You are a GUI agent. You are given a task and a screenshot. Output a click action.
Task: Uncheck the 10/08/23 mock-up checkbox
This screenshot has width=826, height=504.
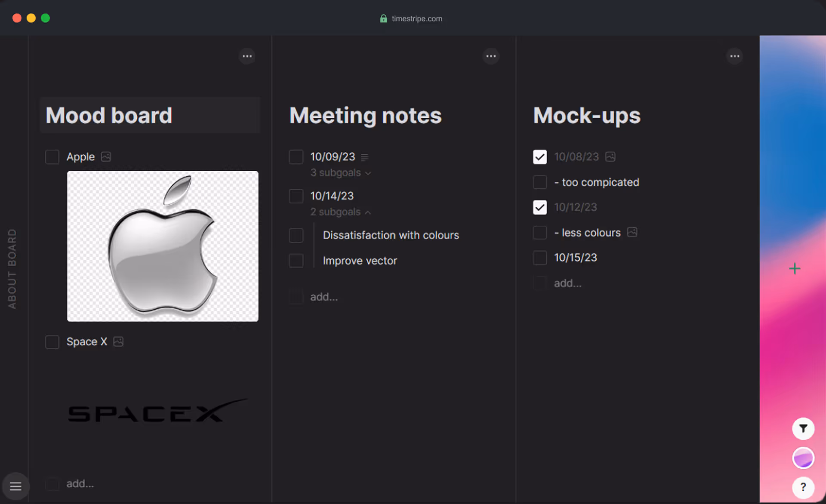point(539,157)
